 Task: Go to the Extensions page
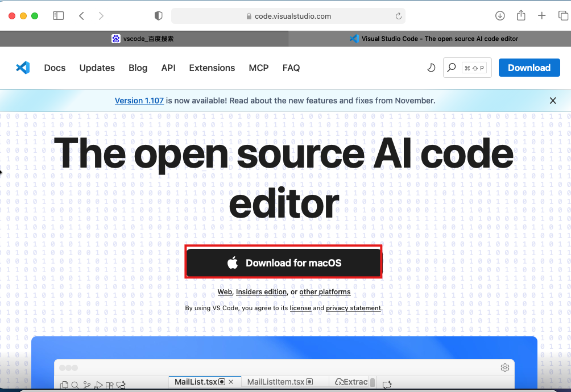coord(212,68)
